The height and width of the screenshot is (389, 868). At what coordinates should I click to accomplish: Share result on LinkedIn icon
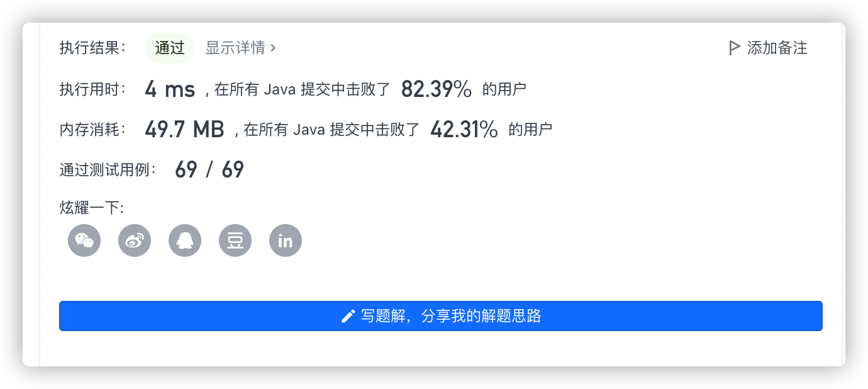click(x=286, y=240)
